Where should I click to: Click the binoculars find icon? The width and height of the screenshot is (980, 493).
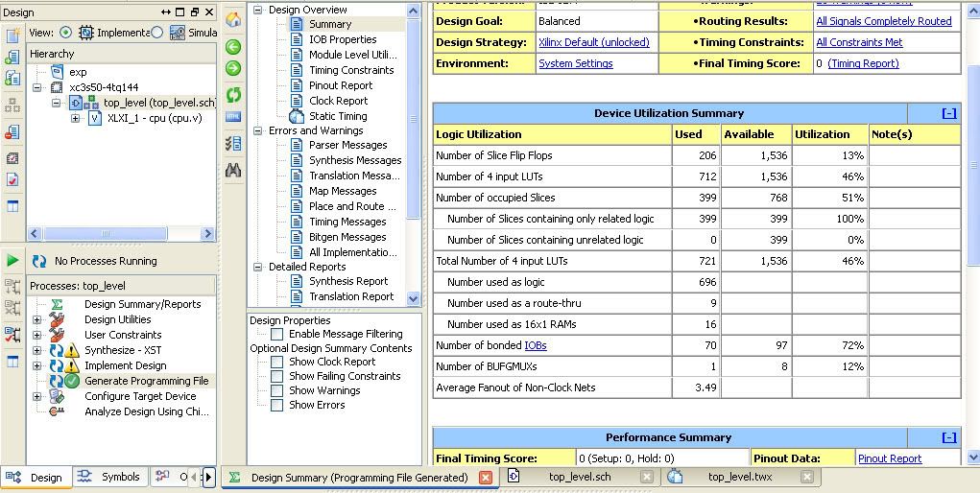coord(232,170)
